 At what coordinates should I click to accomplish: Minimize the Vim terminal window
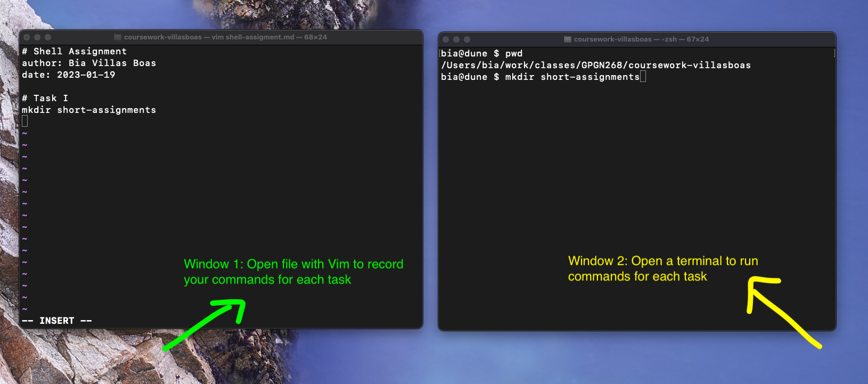37,37
